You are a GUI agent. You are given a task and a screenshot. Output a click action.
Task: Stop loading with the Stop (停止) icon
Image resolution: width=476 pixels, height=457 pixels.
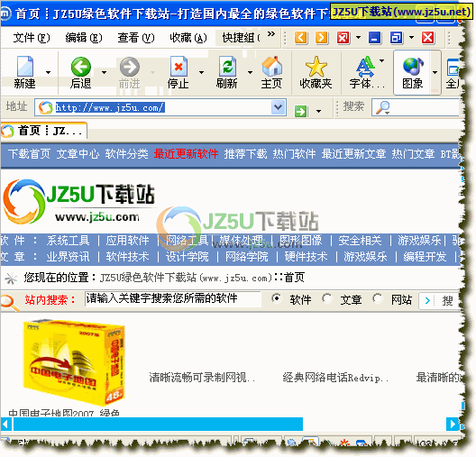tap(178, 66)
